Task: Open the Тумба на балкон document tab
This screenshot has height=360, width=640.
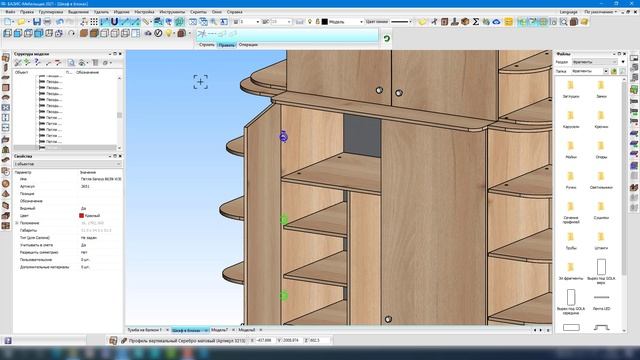Action: 145,330
